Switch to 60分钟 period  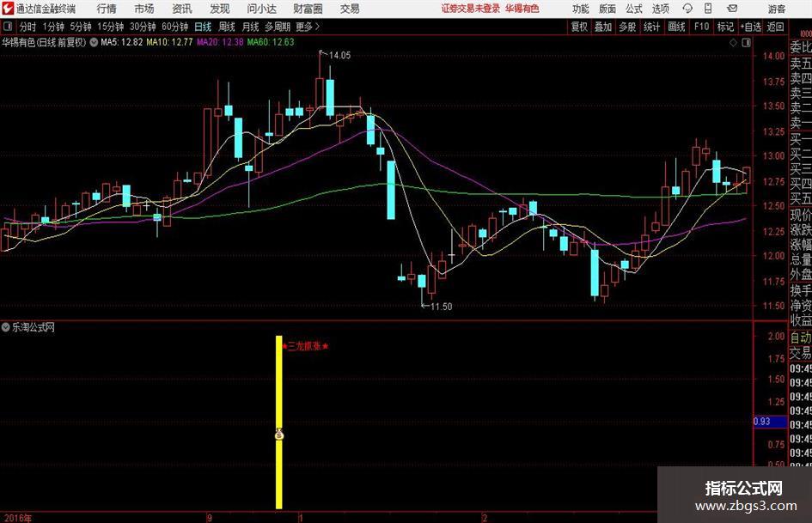(x=174, y=27)
